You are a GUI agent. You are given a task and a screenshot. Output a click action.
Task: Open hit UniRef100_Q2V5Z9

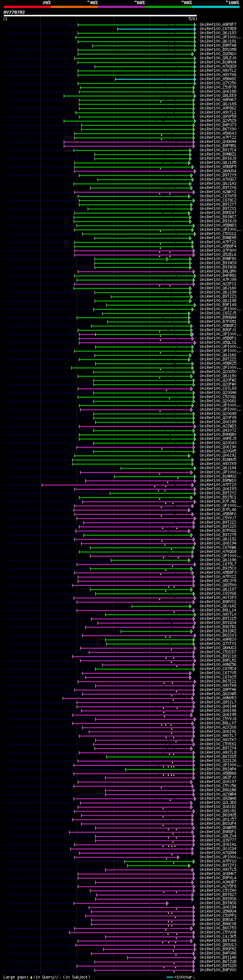[x=218, y=121]
